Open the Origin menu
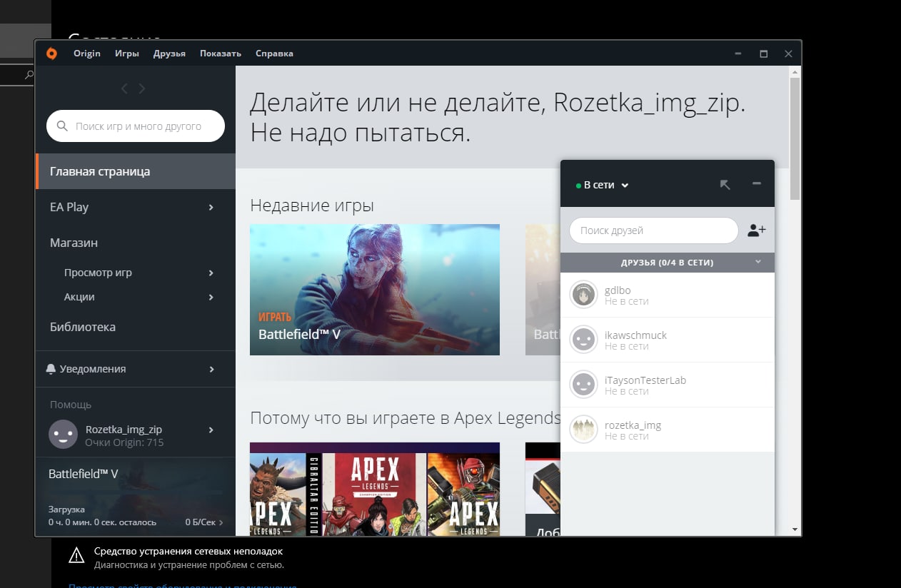 (87, 54)
